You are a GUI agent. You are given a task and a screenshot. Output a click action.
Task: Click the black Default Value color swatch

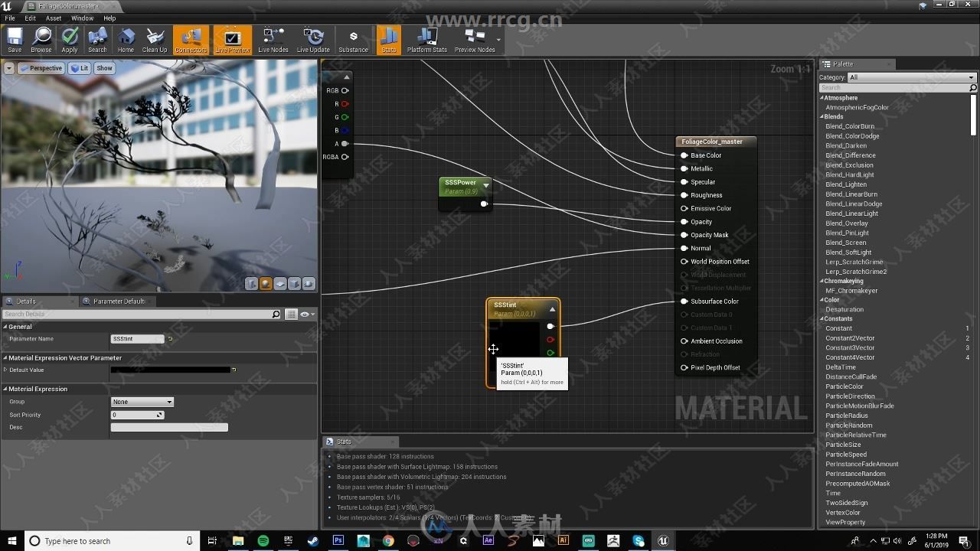tap(170, 370)
